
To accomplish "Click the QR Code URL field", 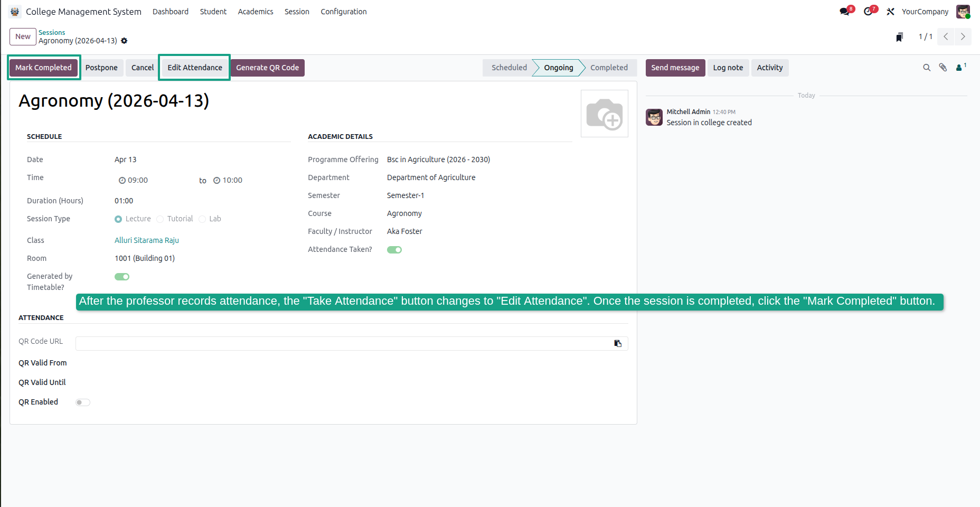I will click(352, 343).
